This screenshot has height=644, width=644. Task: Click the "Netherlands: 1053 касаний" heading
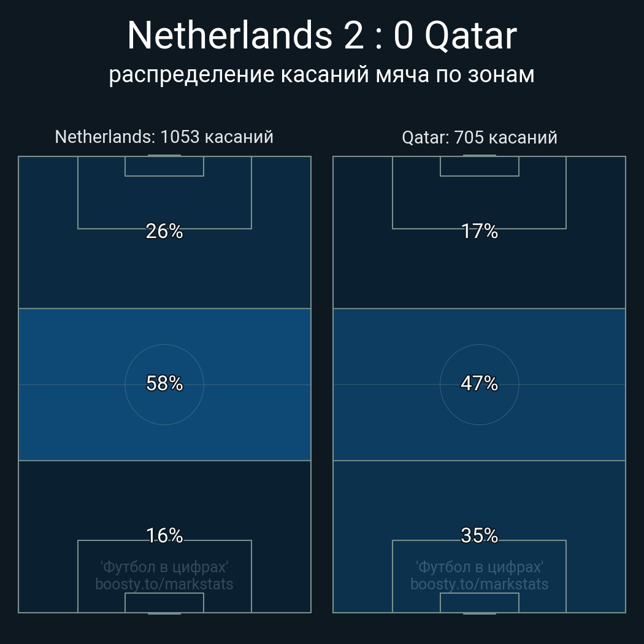[164, 137]
